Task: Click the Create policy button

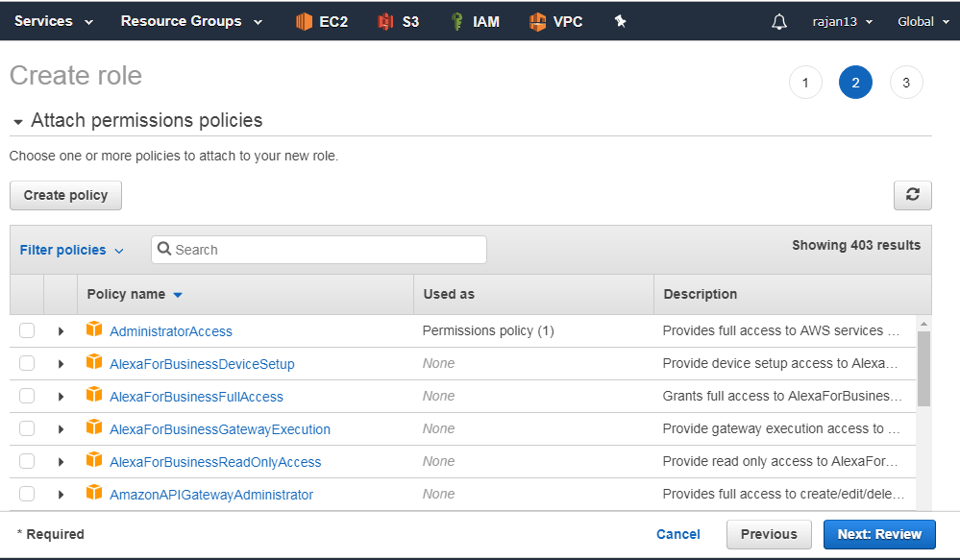Action: 65,195
